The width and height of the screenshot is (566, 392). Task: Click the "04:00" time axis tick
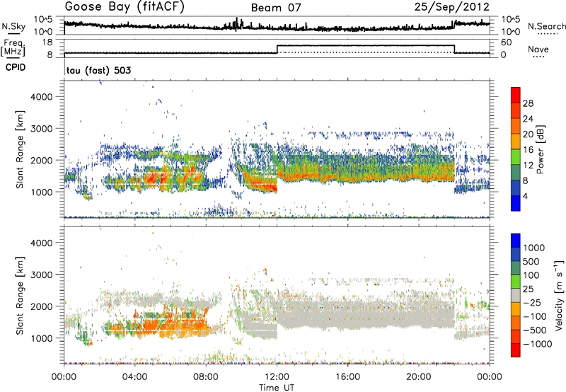(x=135, y=377)
